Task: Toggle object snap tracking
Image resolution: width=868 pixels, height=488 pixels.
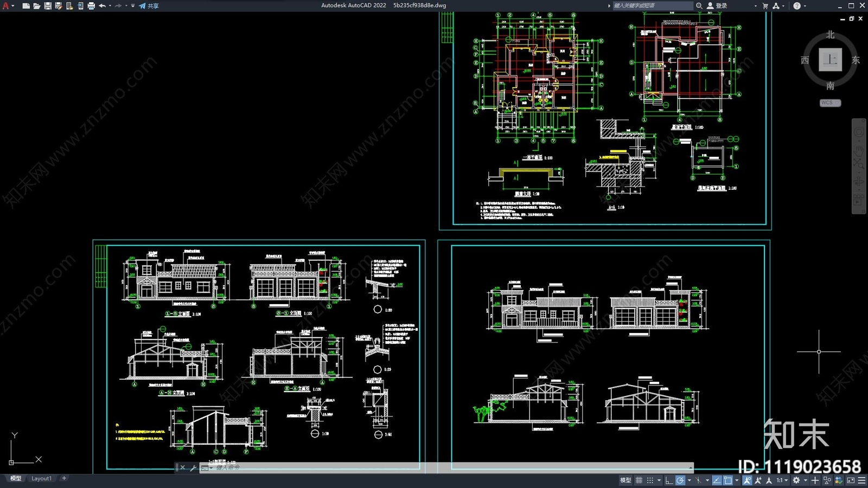Action: (717, 480)
